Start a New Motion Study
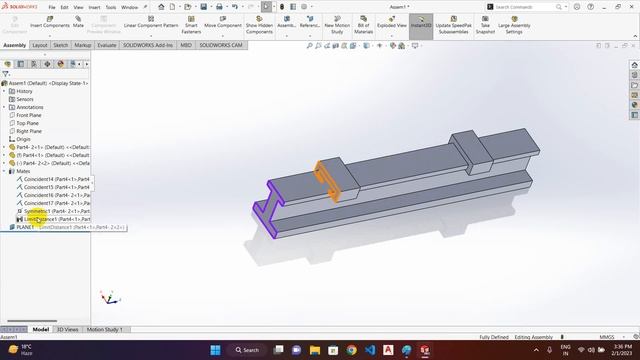 click(x=337, y=25)
